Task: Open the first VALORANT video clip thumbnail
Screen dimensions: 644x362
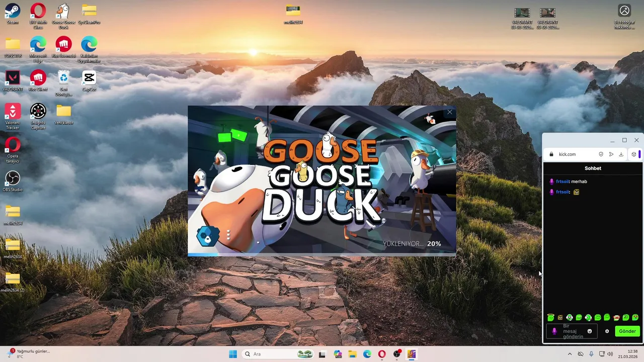Action: [x=522, y=18]
